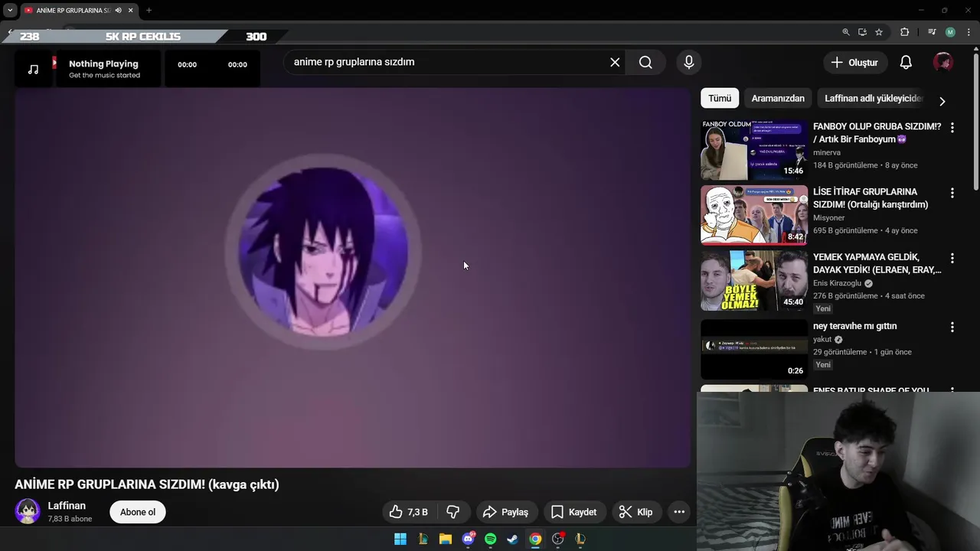
Task: Select the Tümü filter chip
Action: 720,98
